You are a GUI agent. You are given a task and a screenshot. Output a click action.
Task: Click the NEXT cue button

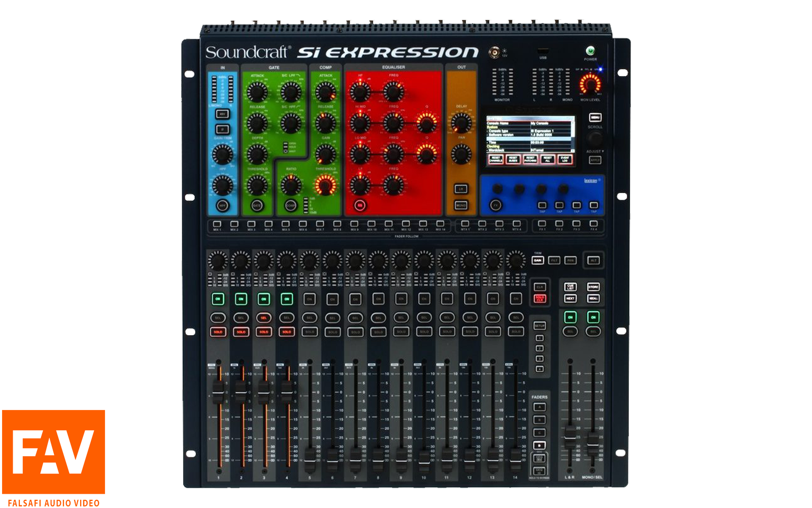pos(570,298)
